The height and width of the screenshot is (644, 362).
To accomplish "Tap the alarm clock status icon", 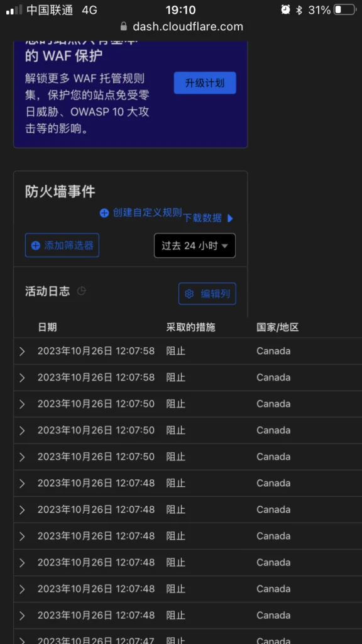I will tap(286, 10).
